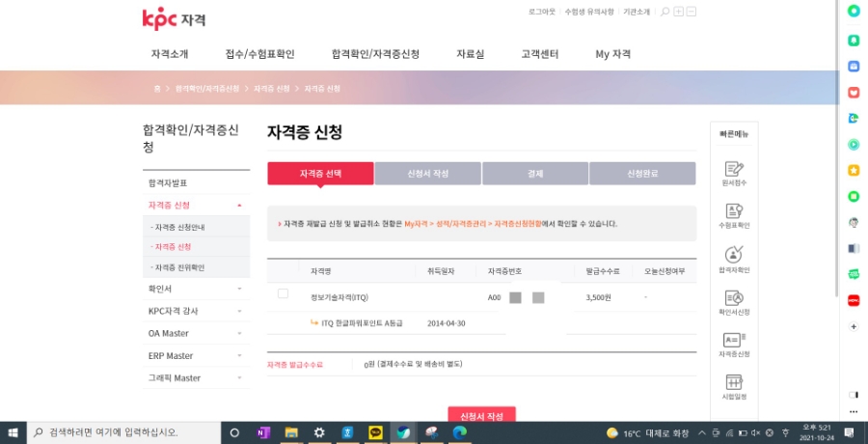The image size is (868, 444).
Task: Click the 로그아웃 link
Action: (542, 12)
